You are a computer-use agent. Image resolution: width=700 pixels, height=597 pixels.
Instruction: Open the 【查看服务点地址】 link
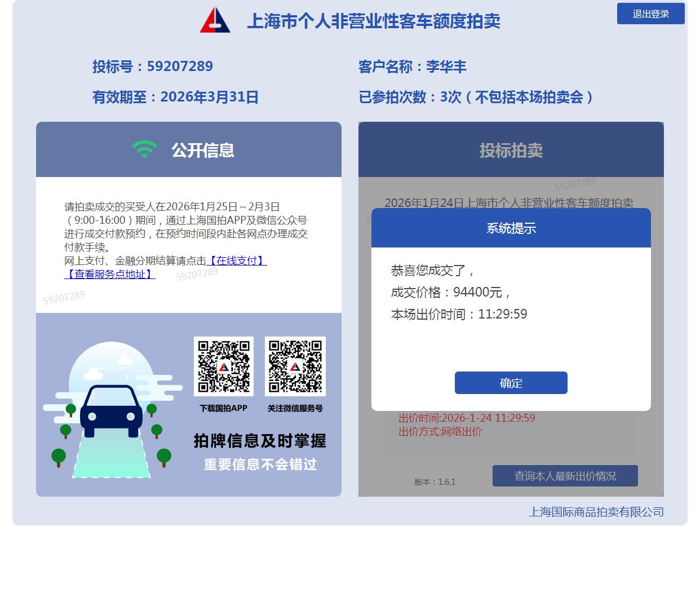(x=110, y=274)
